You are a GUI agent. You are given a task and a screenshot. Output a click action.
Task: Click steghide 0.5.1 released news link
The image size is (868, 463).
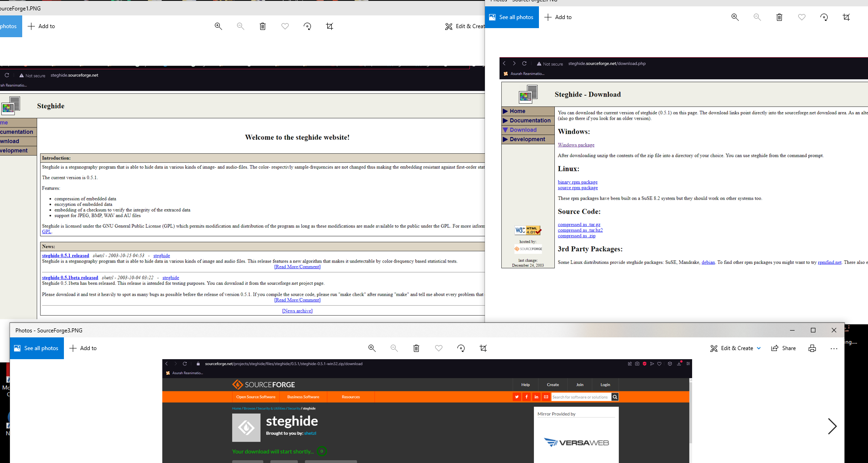tap(66, 256)
